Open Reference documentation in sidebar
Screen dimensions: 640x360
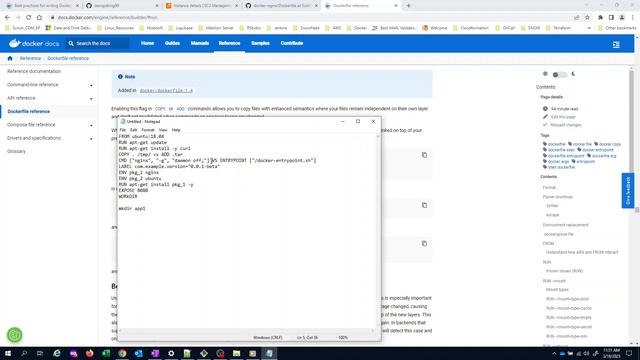coord(34,71)
